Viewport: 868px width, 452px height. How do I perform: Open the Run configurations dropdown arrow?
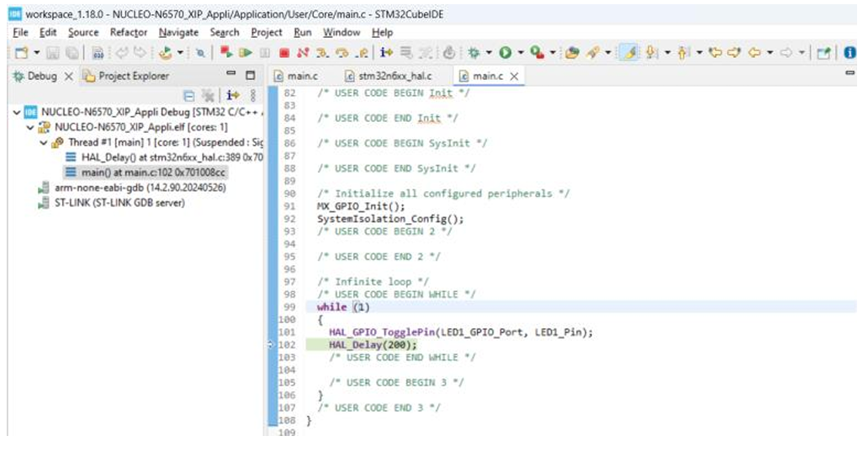click(x=521, y=53)
